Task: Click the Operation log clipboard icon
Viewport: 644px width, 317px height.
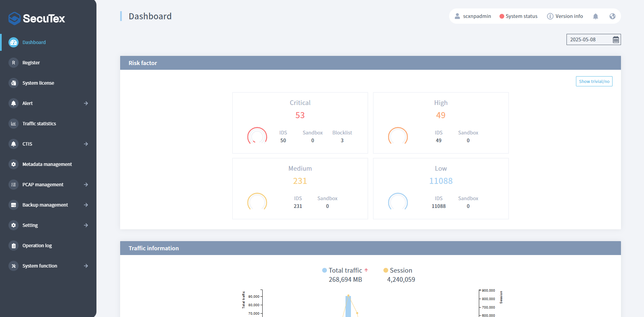Action: click(14, 246)
